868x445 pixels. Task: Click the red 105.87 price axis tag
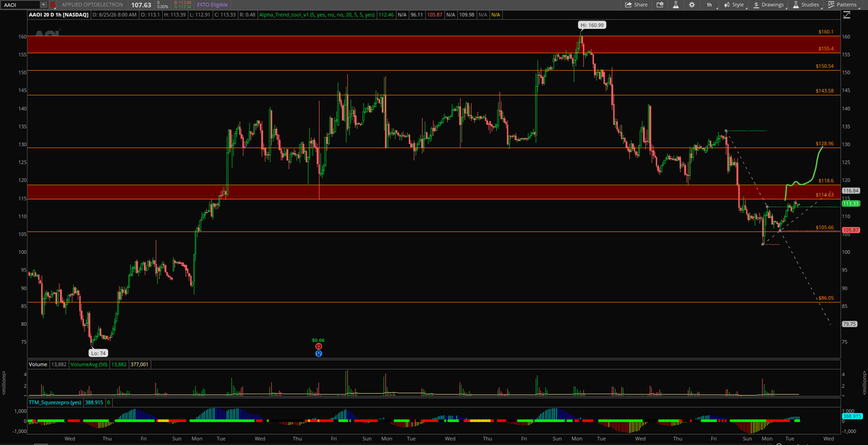tap(850, 230)
